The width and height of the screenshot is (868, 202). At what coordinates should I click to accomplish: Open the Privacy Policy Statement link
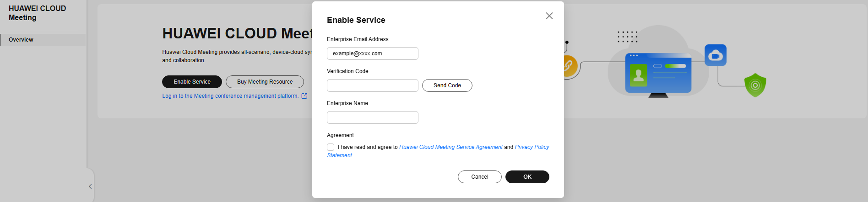(532, 147)
